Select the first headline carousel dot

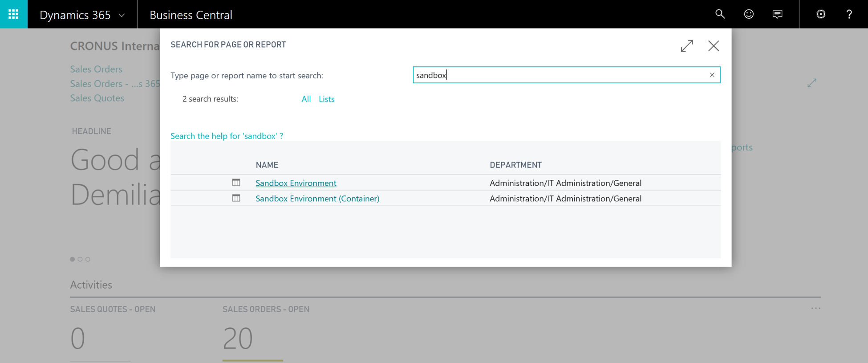click(73, 259)
